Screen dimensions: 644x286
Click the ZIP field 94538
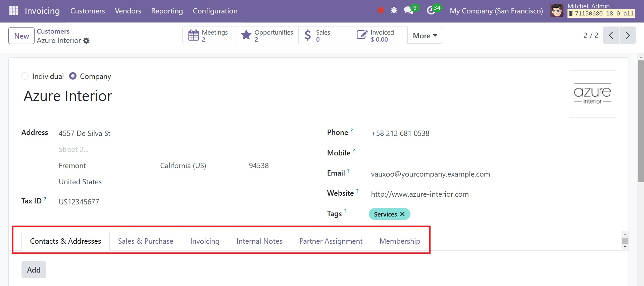pos(259,165)
